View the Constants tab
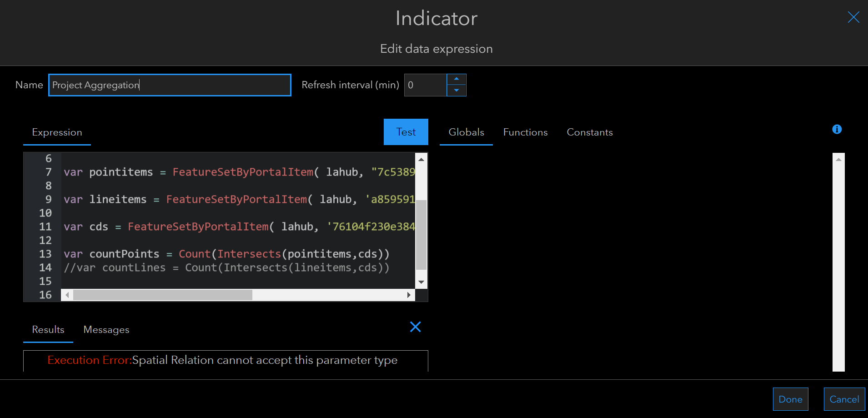 (x=590, y=132)
